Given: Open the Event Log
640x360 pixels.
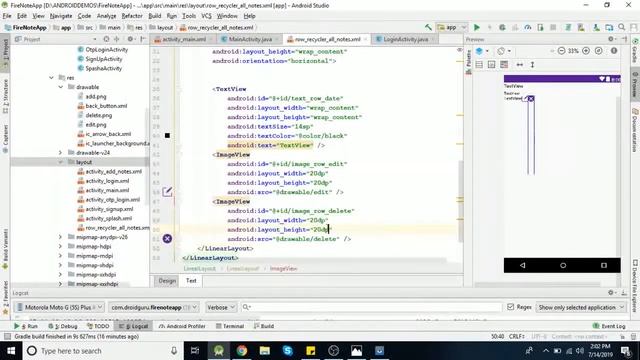Looking at the screenshot, I should (609, 326).
